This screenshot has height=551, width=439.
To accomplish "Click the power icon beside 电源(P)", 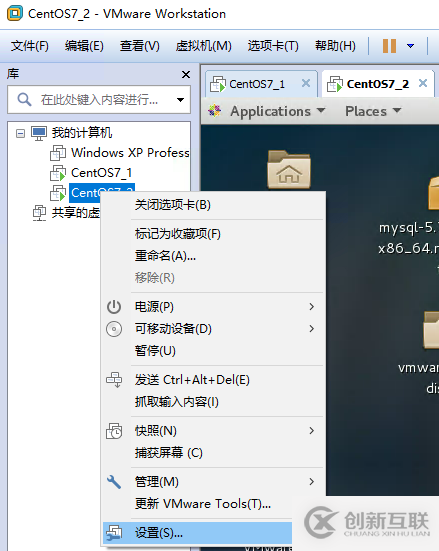I will pos(114,307).
